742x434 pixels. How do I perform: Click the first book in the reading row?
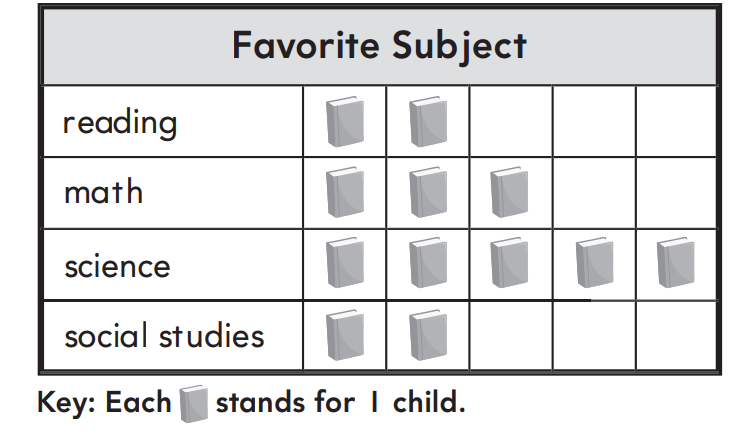(x=345, y=122)
